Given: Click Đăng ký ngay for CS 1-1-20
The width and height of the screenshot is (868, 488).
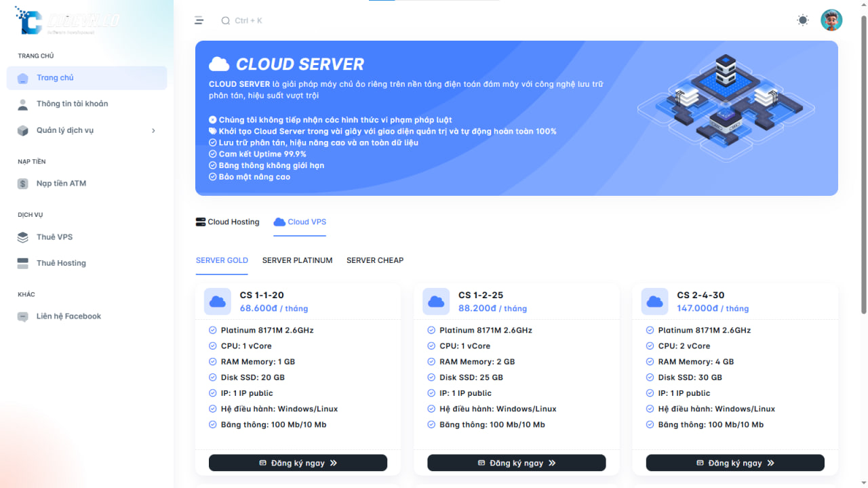Looking at the screenshot, I should point(298,463).
